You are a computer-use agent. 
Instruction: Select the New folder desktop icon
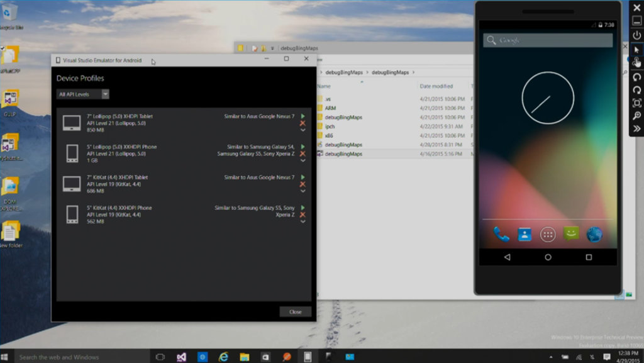pos(11,235)
